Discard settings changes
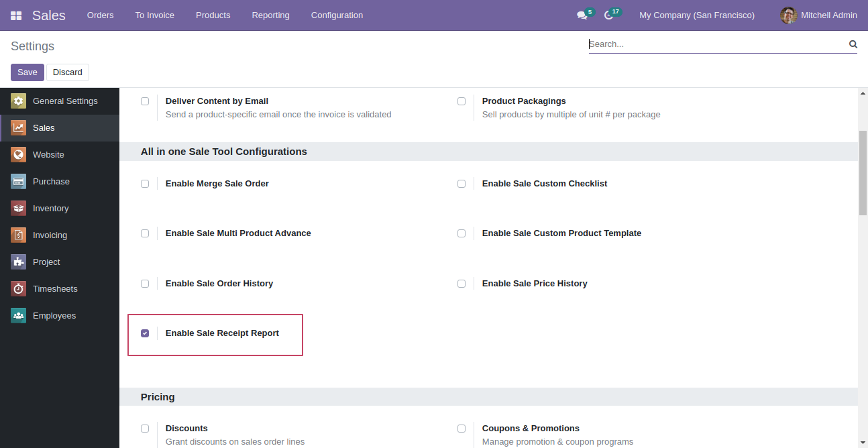The width and height of the screenshot is (868, 448). click(68, 72)
